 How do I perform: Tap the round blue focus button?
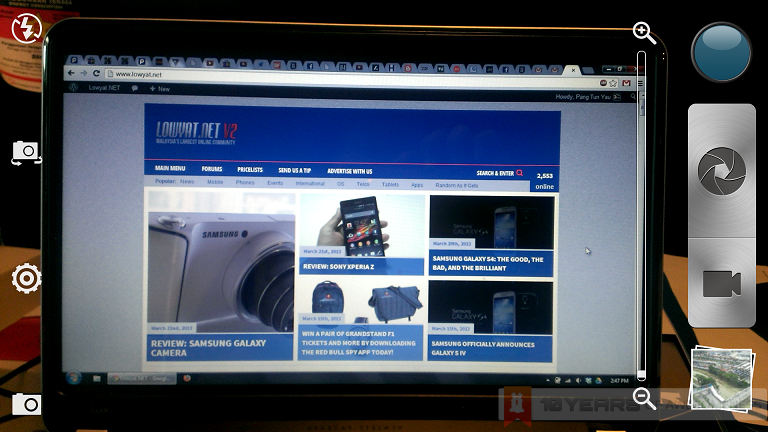[x=721, y=52]
